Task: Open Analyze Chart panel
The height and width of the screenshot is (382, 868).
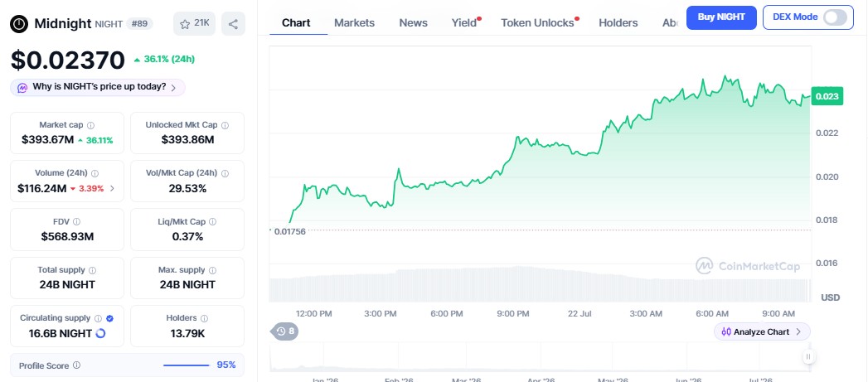Action: pos(762,331)
